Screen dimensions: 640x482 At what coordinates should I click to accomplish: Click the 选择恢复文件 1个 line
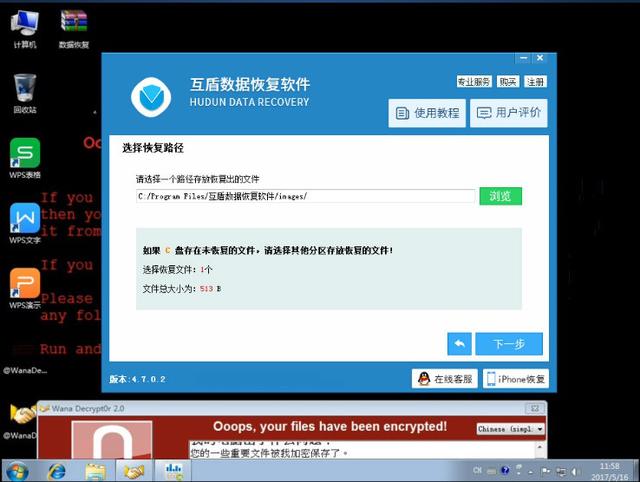pyautogui.click(x=177, y=269)
